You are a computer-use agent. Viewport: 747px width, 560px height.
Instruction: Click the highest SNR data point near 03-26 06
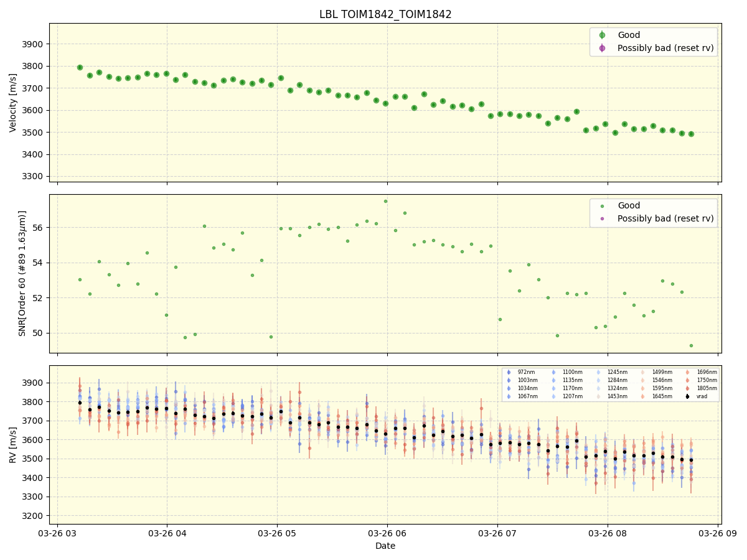coord(386,200)
